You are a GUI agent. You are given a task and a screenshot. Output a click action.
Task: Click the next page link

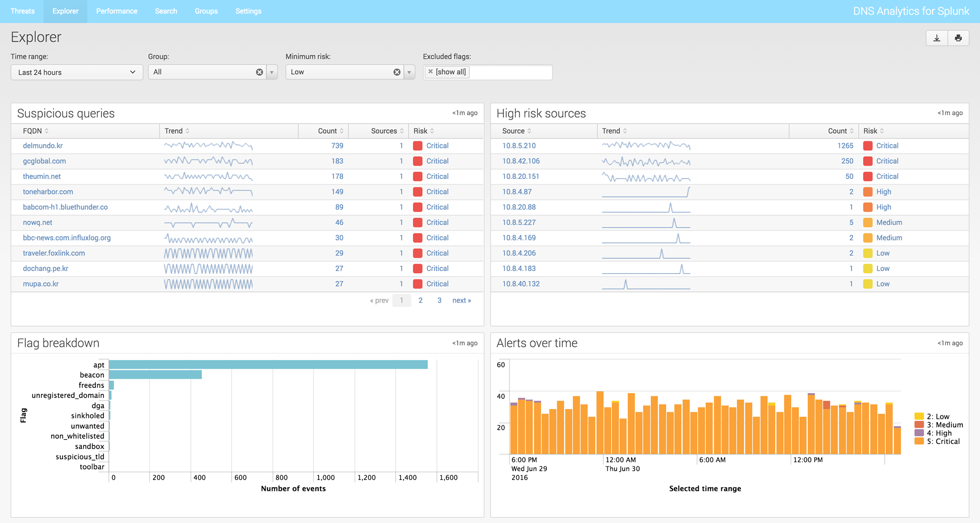(462, 300)
